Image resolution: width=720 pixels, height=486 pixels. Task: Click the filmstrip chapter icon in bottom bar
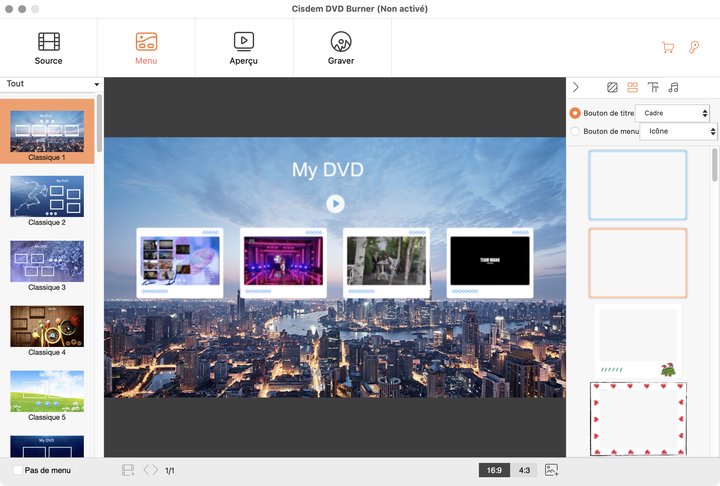[128, 470]
